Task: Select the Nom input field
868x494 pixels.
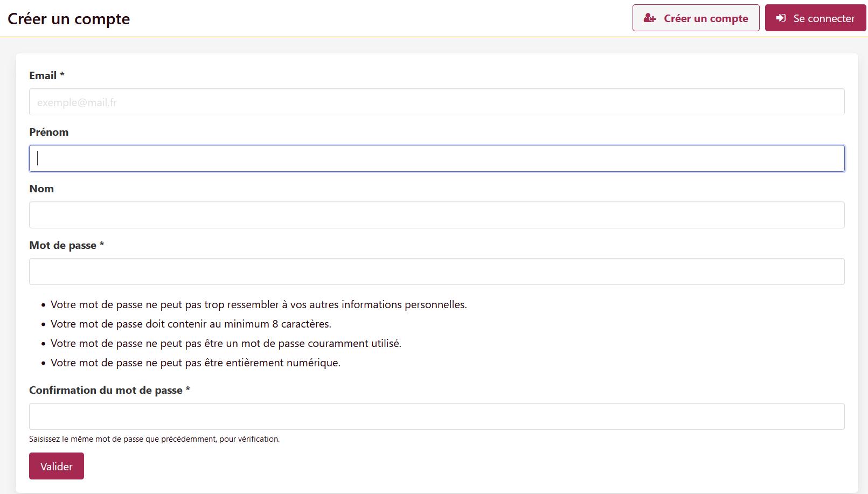Action: (x=436, y=215)
